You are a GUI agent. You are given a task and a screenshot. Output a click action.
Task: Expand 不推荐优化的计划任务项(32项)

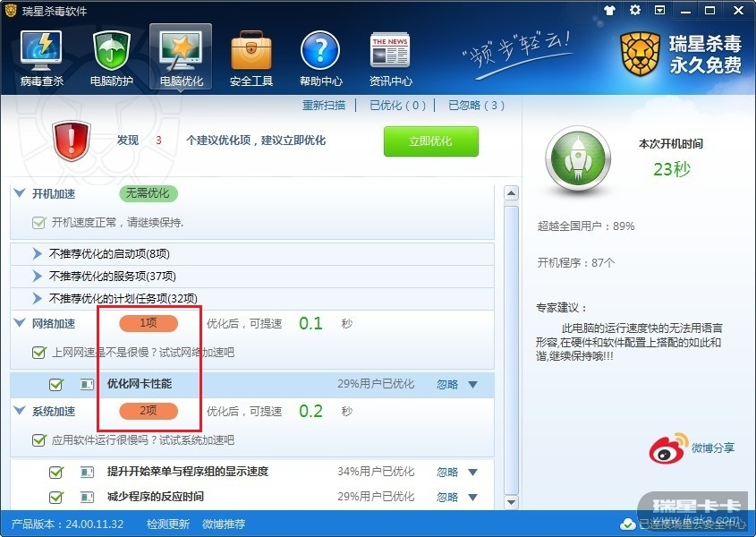point(37,299)
